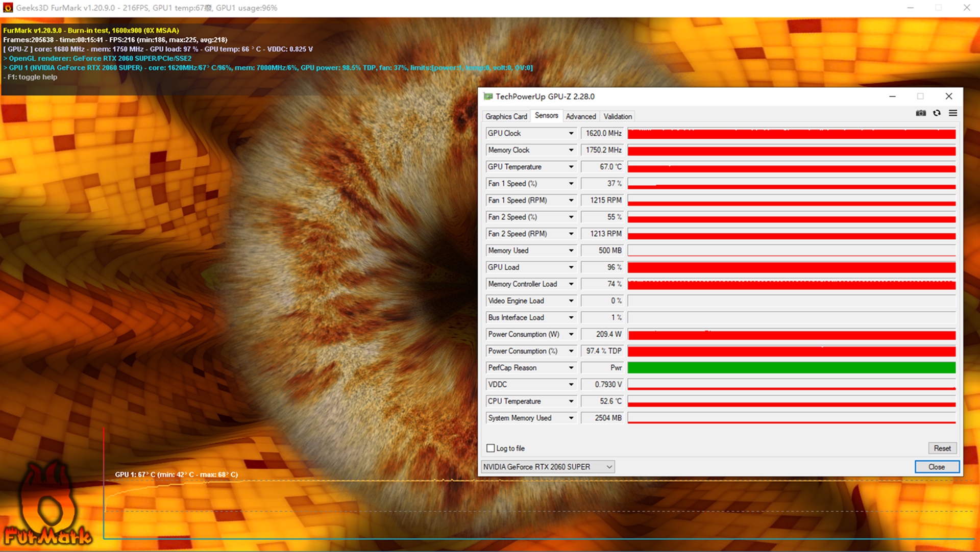980x552 pixels.
Task: Enable the Log to file checkbox
Action: pos(491,448)
